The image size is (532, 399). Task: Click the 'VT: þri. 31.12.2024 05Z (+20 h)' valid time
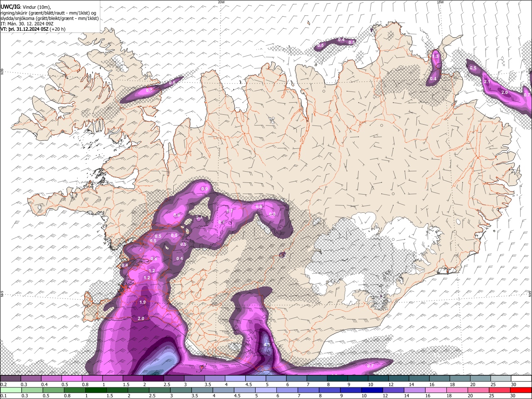click(33, 29)
